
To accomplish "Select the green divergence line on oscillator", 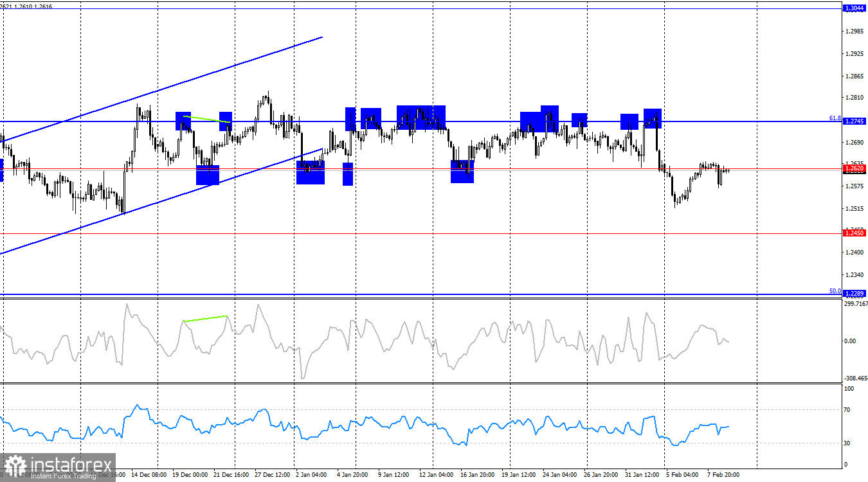I will 205,318.
